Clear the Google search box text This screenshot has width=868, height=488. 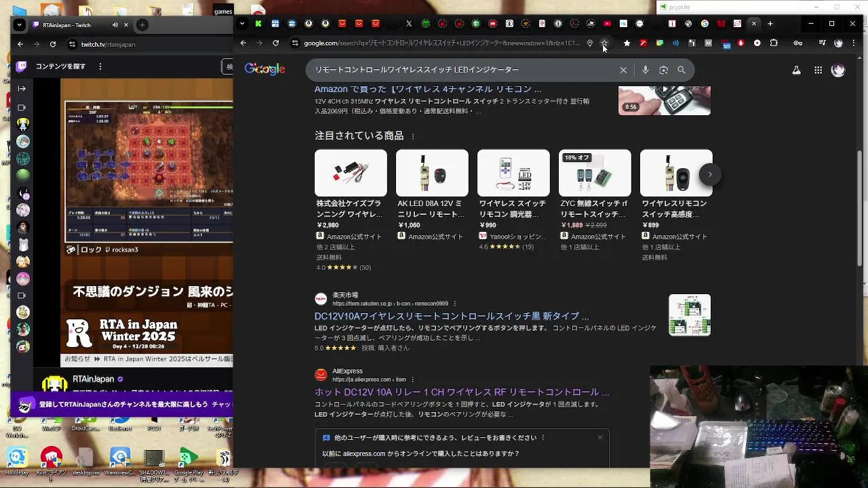coord(623,70)
